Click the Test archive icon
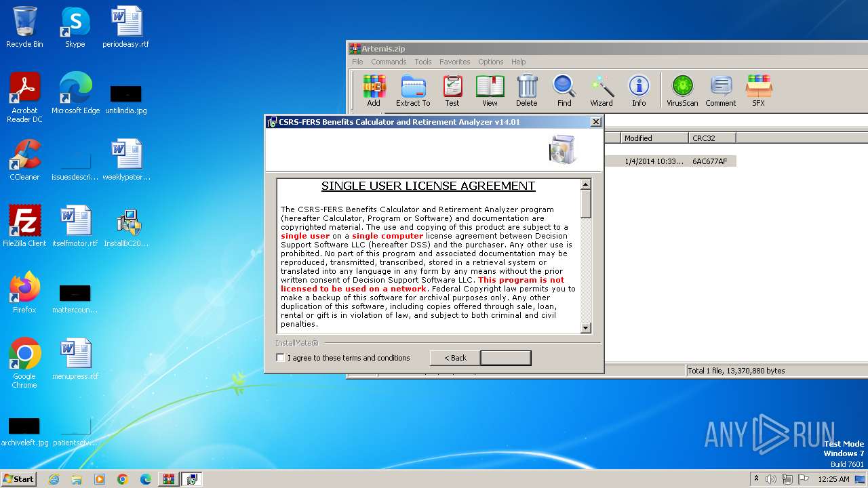 point(452,91)
